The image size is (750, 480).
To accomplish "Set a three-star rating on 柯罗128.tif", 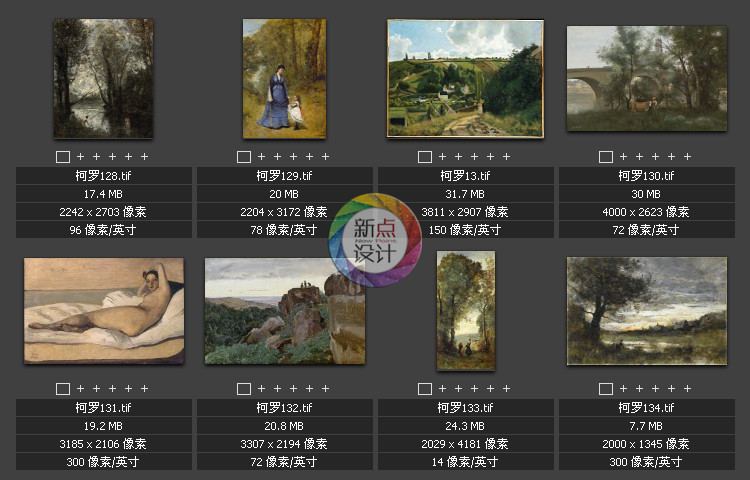I will pos(112,156).
